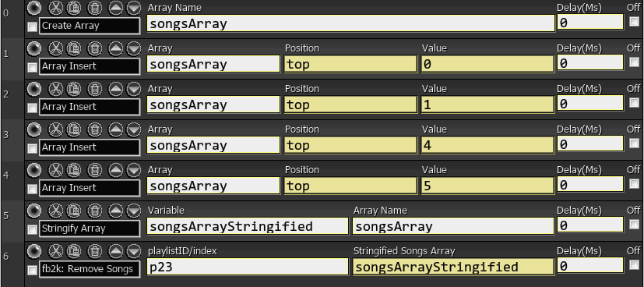Viewport: 644px width, 287px height.
Task: Delete the Create Array command with trash icon
Action: [95, 8]
